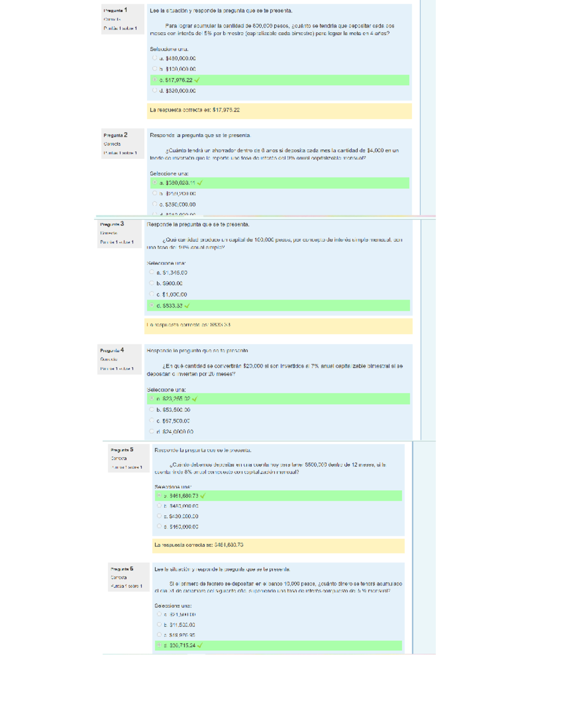Select option b. $53,500.00 in Pregunta 4
This screenshot has width=563, height=728.
[152, 409]
